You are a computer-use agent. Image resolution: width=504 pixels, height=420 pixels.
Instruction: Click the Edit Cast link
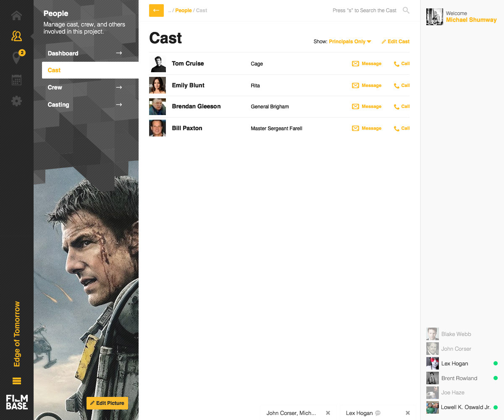click(396, 42)
